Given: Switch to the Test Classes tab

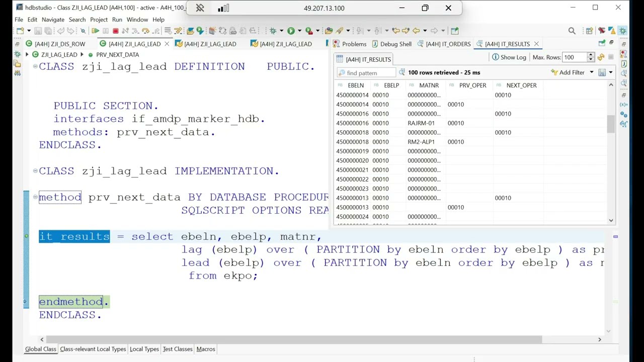Looking at the screenshot, I should (x=178, y=349).
